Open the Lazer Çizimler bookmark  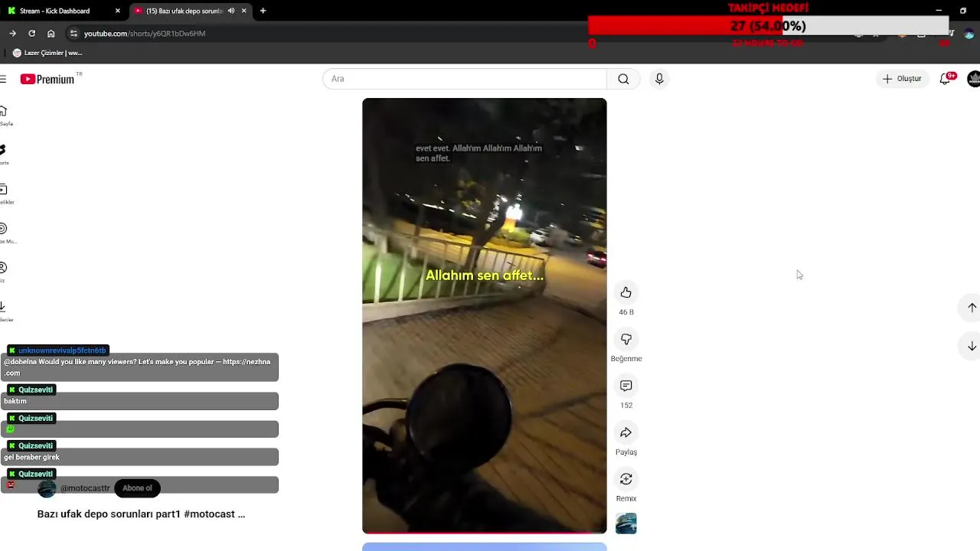pos(47,53)
